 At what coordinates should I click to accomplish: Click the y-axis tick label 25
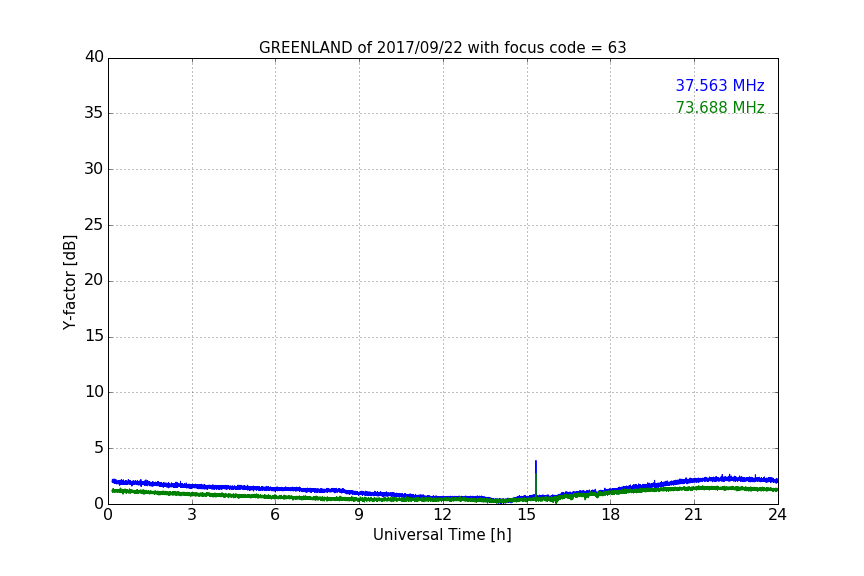click(94, 224)
